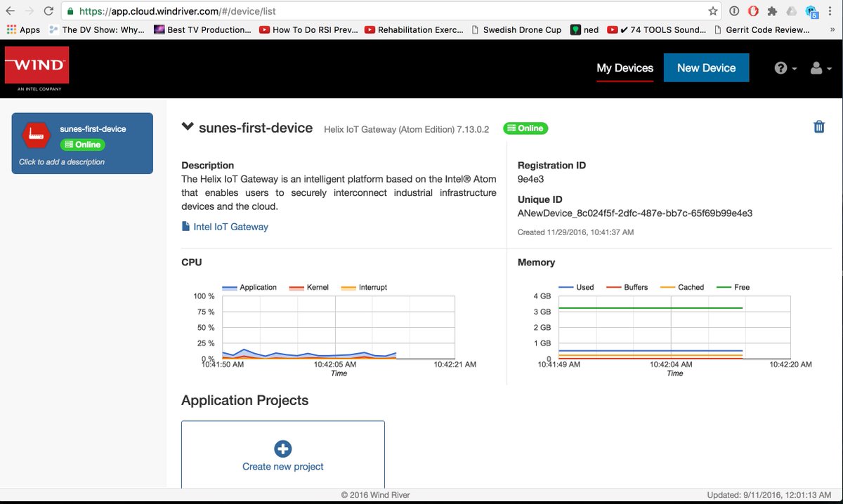Click the Registration ID value 9e4e3
This screenshot has width=843, height=504.
click(531, 179)
